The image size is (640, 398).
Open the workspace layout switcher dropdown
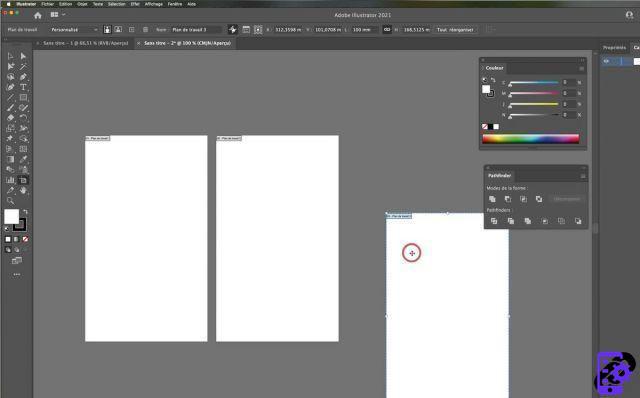[x=58, y=15]
